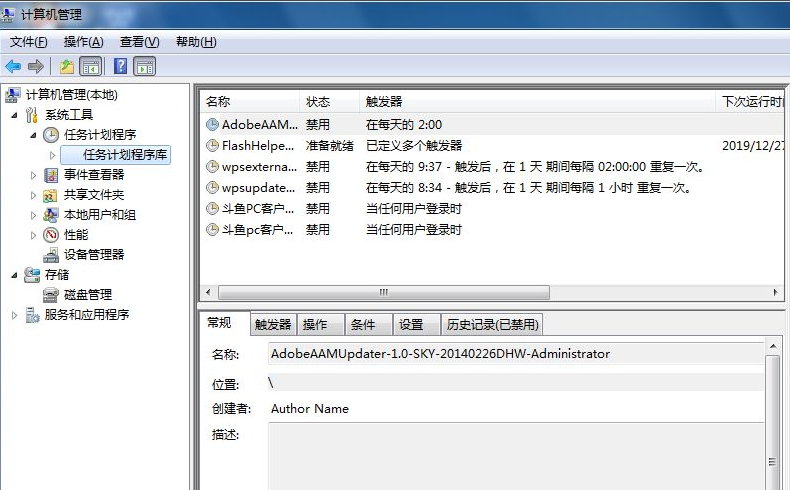Select the FlashHelper scheduled task row
The height and width of the screenshot is (490, 790).
258,145
